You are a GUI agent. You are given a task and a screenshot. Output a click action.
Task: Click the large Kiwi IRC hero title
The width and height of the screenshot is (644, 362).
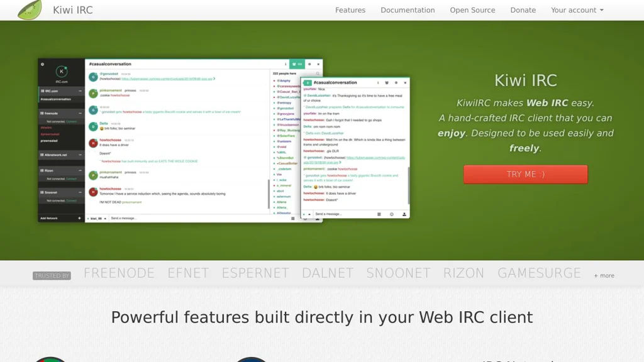click(525, 80)
